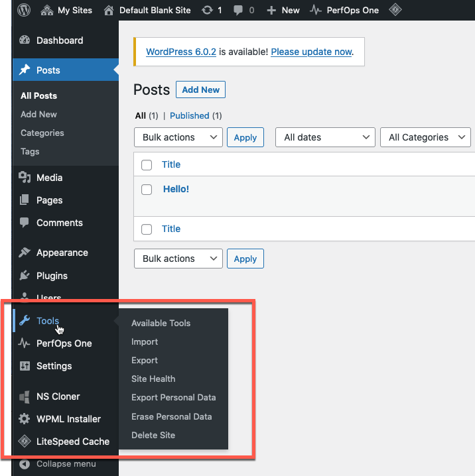This screenshot has width=475, height=476.
Task: Collapse the admin sidebar menu
Action: pos(66,464)
